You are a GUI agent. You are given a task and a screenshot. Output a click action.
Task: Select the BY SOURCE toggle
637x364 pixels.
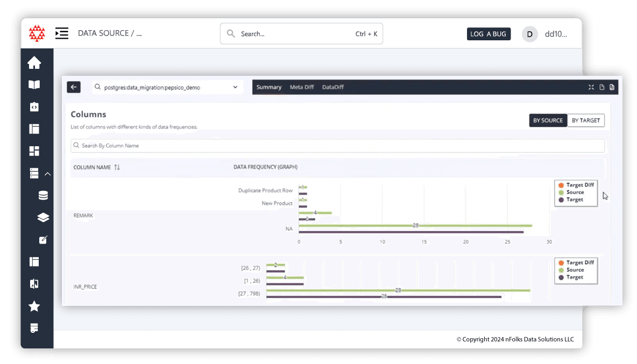pos(548,120)
